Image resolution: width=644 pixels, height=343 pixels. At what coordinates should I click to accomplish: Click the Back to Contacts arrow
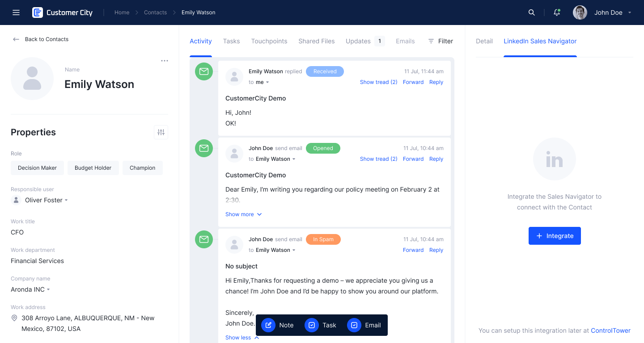tap(16, 39)
